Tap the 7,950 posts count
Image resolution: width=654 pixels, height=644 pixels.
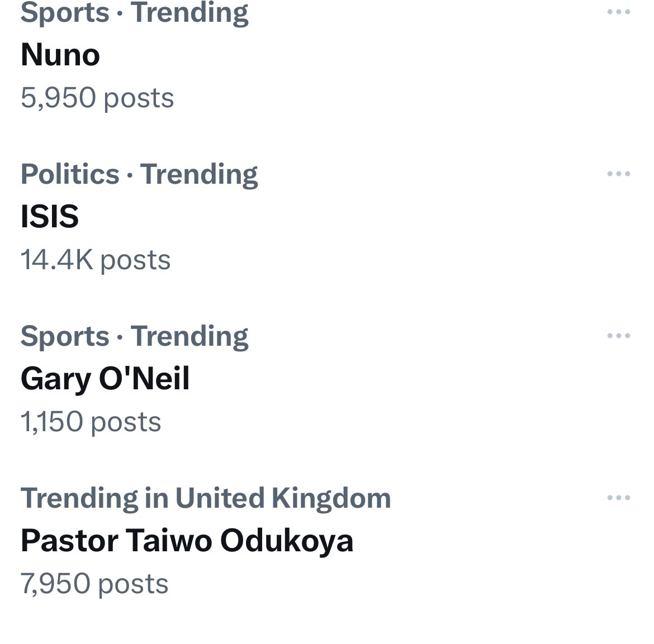94,584
